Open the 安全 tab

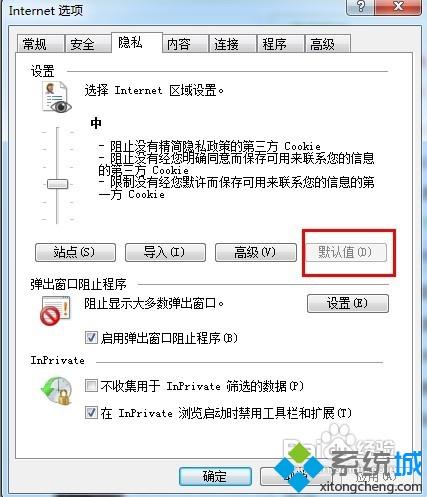[x=88, y=44]
